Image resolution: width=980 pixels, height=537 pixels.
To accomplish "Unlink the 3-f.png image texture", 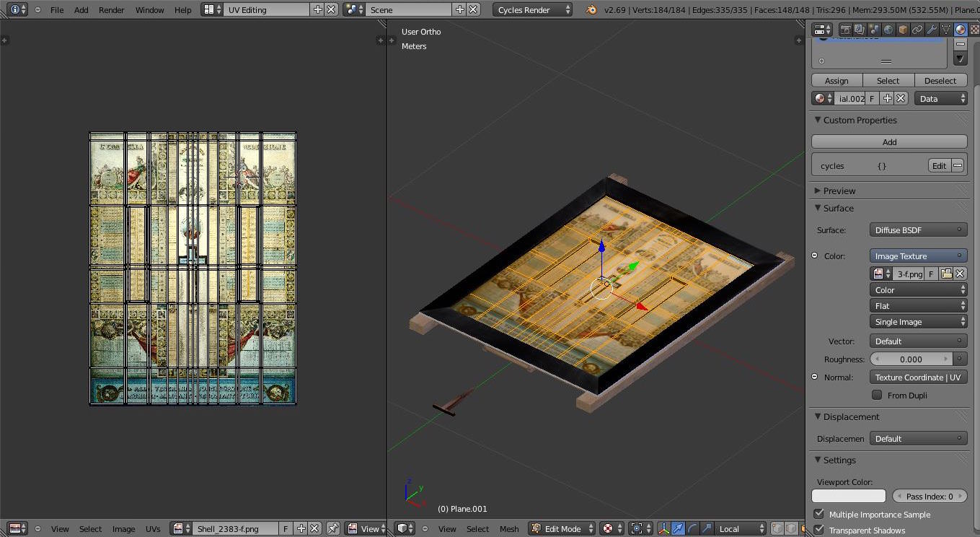I will 960,274.
